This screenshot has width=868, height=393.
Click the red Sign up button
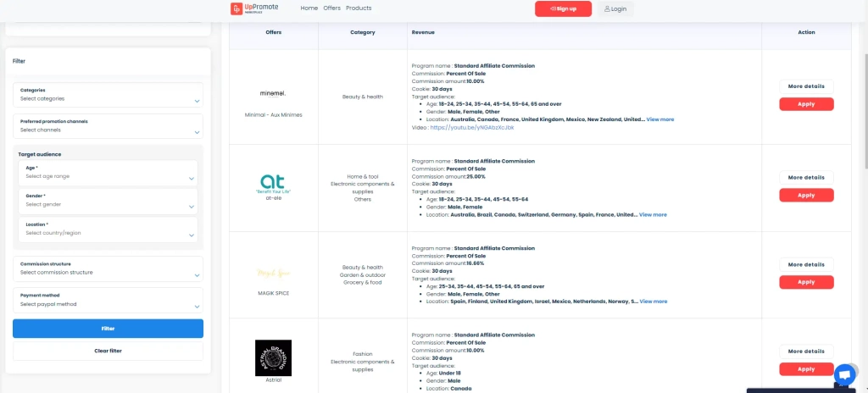(563, 8)
